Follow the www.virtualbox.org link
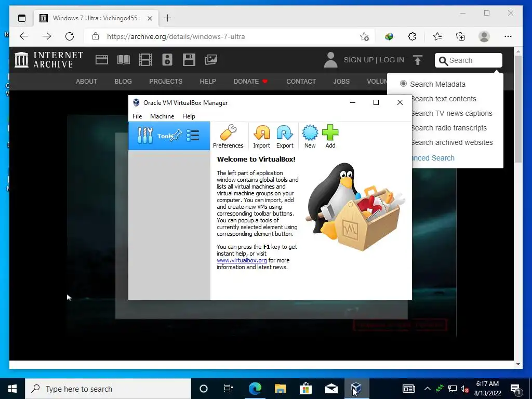Screen dimensions: 532x399 pyautogui.click(x=242, y=260)
